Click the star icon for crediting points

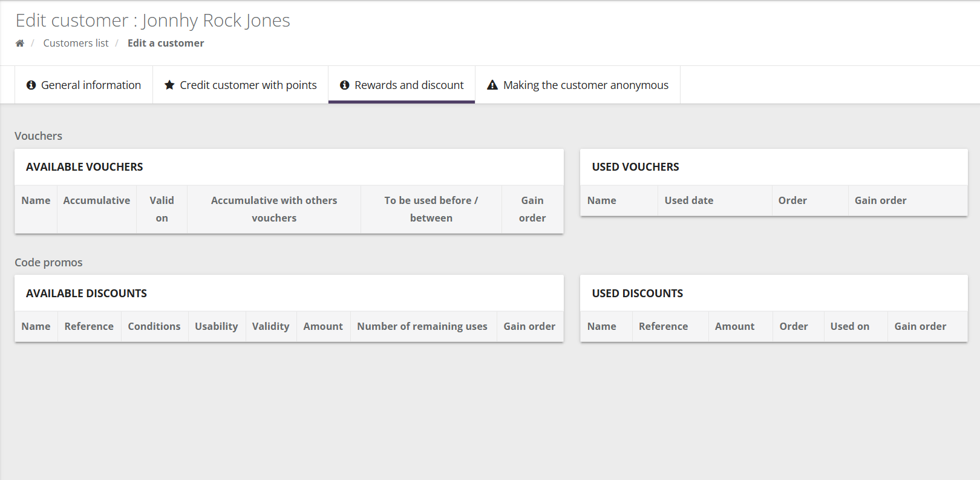pos(169,85)
